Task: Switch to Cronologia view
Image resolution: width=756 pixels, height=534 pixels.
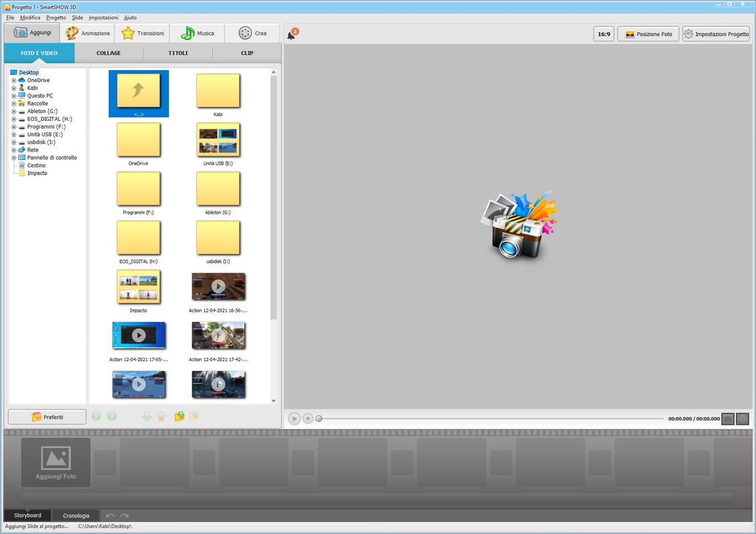Action: (x=76, y=515)
